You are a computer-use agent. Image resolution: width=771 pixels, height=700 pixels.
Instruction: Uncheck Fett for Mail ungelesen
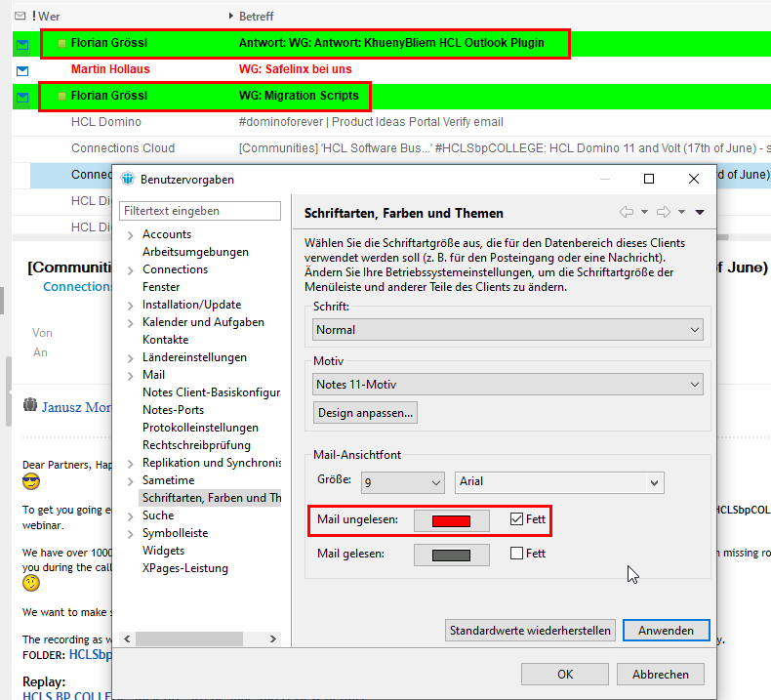(516, 520)
